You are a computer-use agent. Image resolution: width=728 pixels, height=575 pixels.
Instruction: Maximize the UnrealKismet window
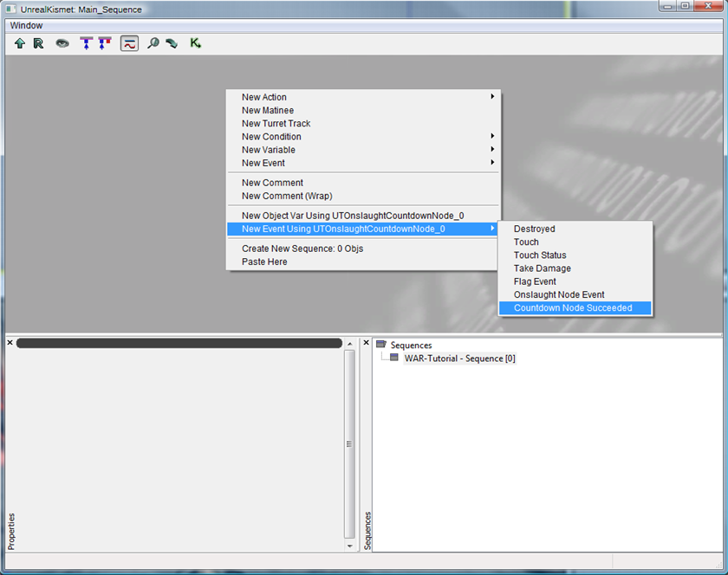[685, 6]
